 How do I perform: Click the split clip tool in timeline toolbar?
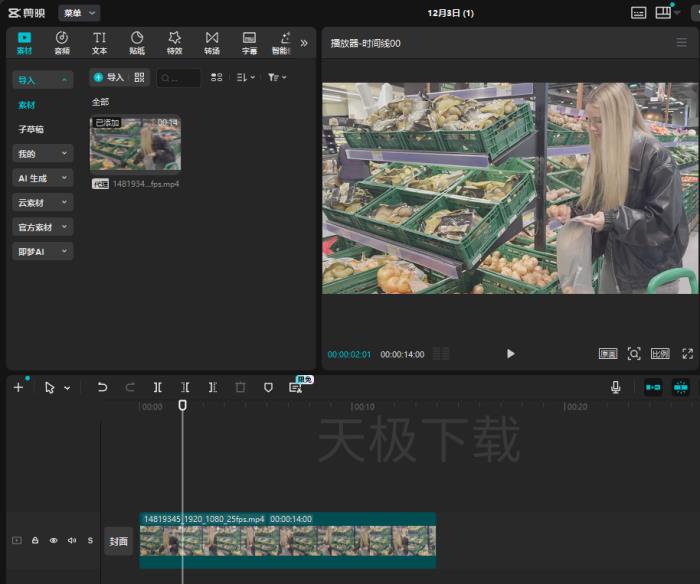(157, 387)
